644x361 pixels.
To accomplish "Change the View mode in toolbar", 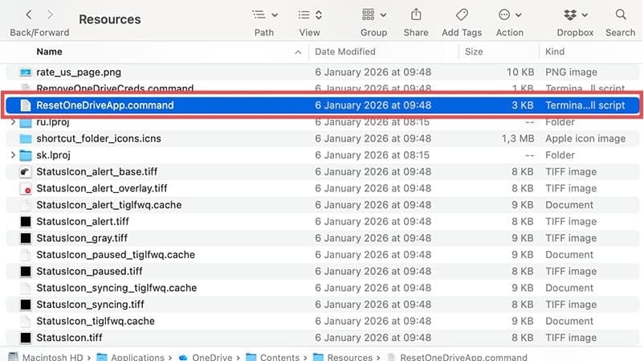I will pyautogui.click(x=310, y=14).
